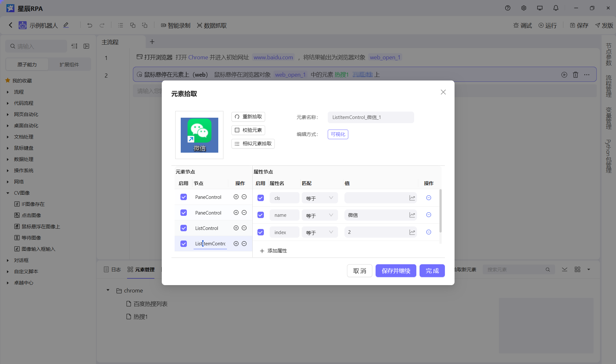The height and width of the screenshot is (364, 616).
Task: Click the add-node plus icon for ListControl
Action: tap(236, 228)
